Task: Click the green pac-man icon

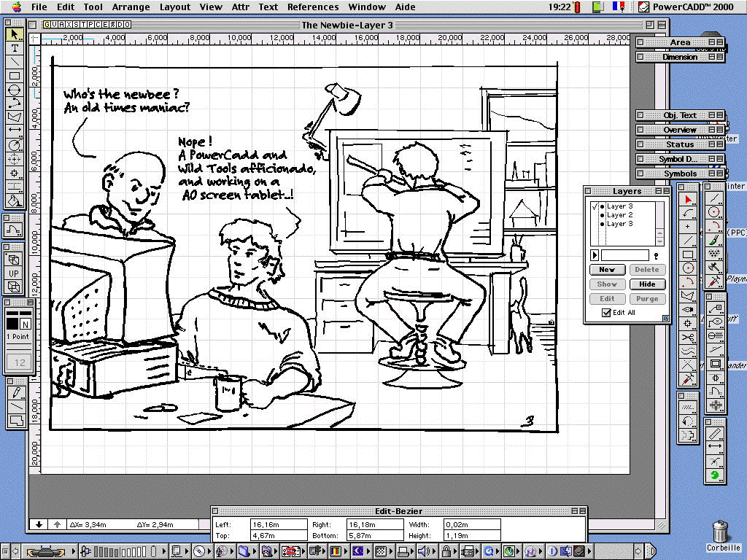Action: click(715, 475)
